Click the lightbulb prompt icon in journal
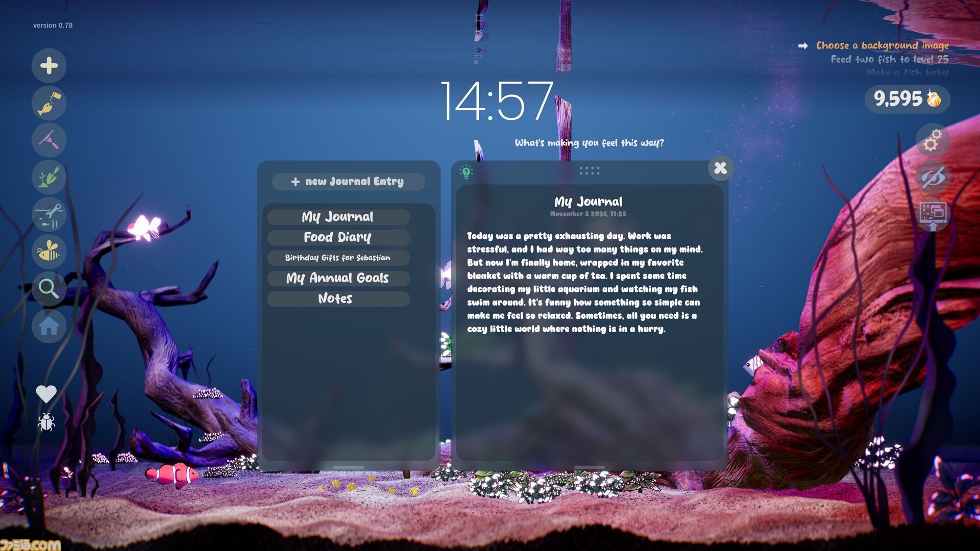 466,171
